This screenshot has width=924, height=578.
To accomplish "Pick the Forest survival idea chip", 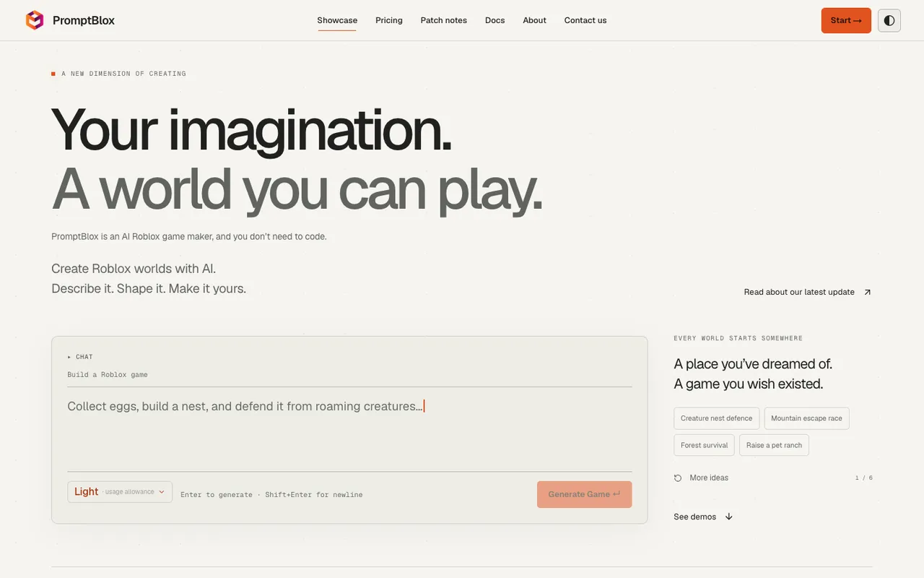I will pos(705,445).
